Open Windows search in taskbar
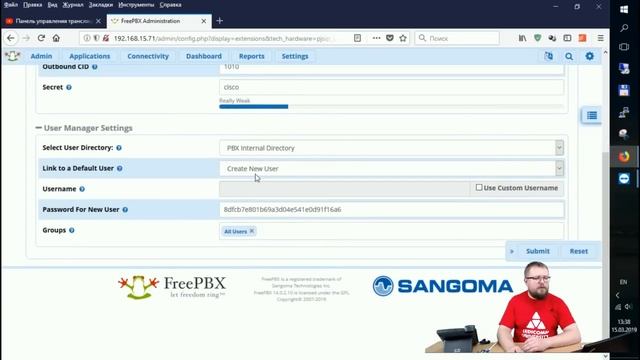 point(624,28)
